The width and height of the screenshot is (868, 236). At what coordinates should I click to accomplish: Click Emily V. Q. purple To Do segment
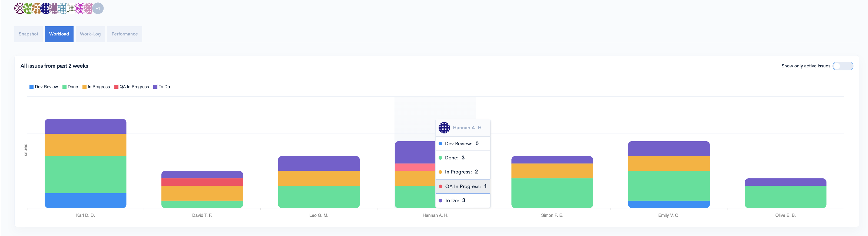pos(668,149)
